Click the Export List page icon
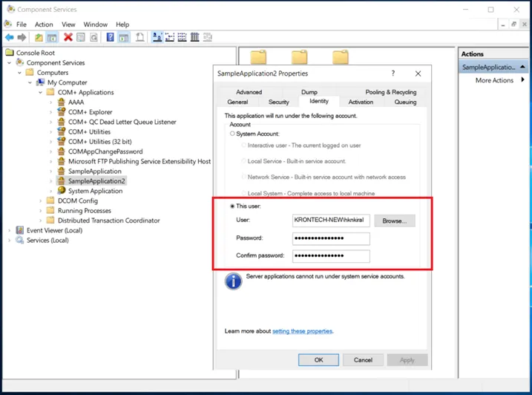Viewport: 532px width, 395px height. pyautogui.click(x=139, y=37)
